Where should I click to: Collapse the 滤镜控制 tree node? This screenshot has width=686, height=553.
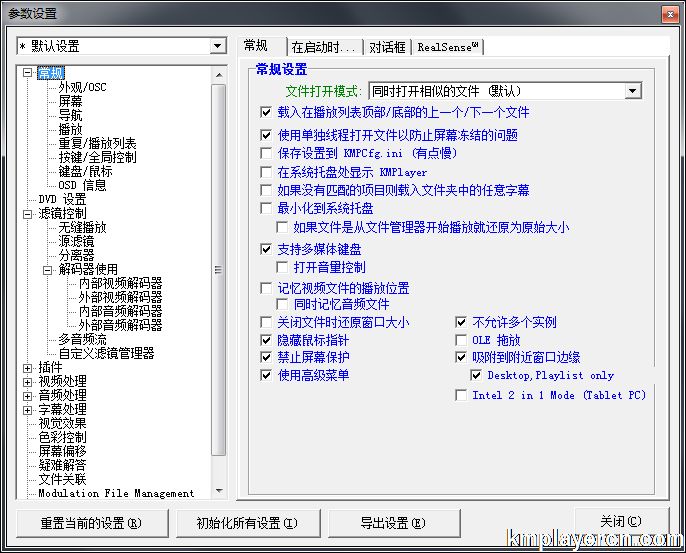pyautogui.click(x=28, y=214)
